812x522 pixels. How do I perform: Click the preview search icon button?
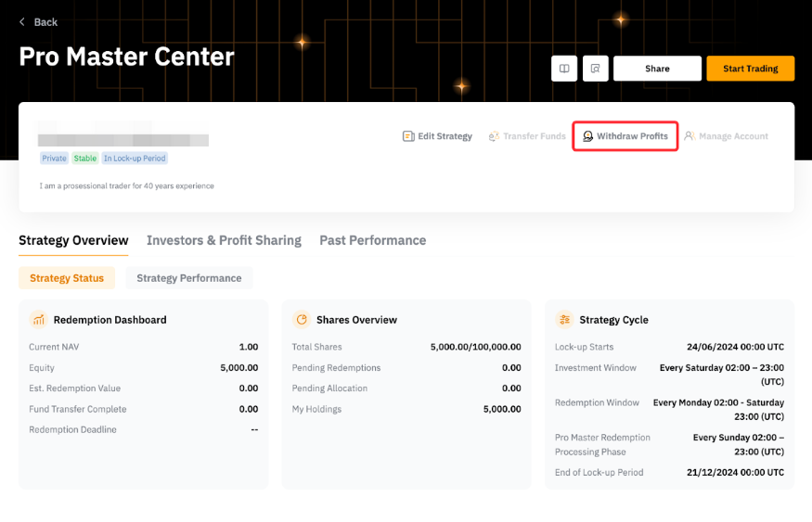coord(594,69)
